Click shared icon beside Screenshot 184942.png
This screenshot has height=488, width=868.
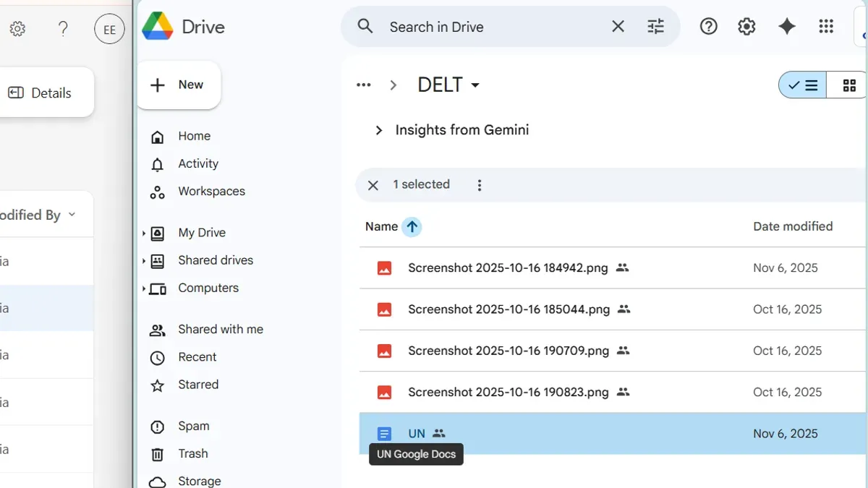coord(622,267)
